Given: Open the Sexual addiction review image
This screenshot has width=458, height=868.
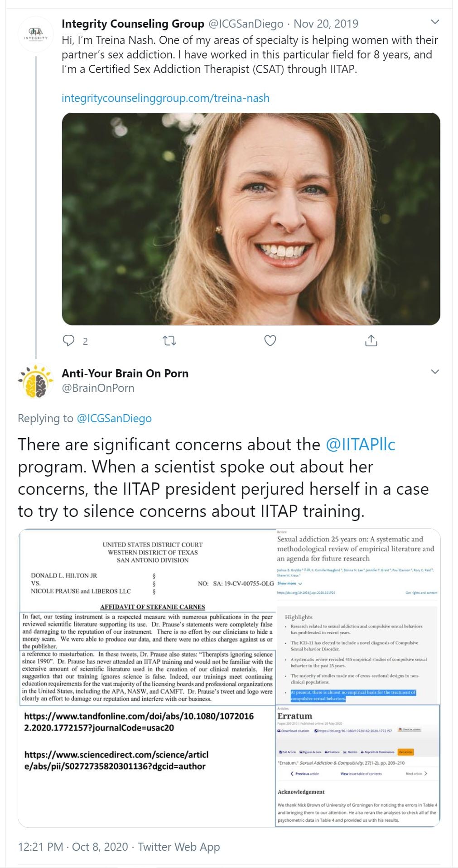Looking at the screenshot, I should click(x=358, y=617).
